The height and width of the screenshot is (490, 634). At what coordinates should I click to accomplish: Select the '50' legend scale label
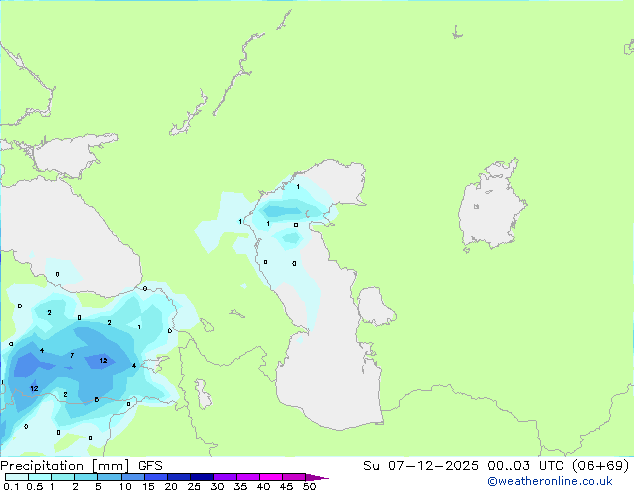click(x=310, y=486)
